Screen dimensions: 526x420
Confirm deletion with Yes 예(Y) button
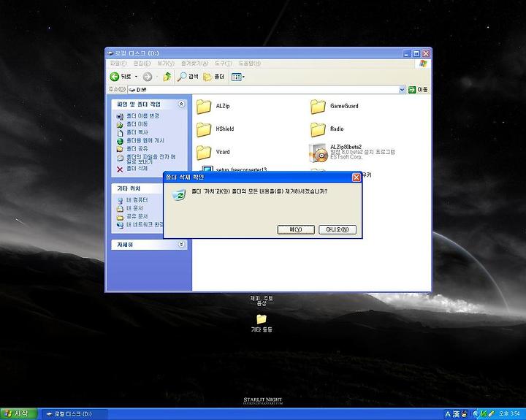(x=296, y=229)
